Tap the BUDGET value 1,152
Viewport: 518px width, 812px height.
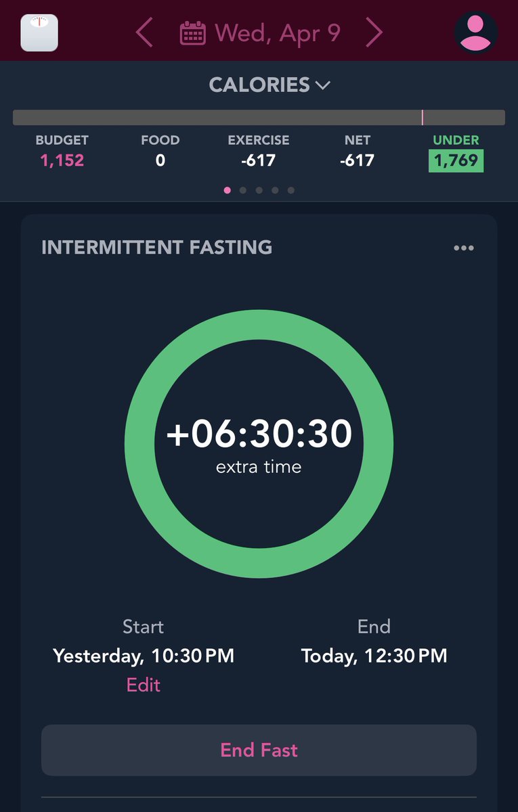[62, 160]
